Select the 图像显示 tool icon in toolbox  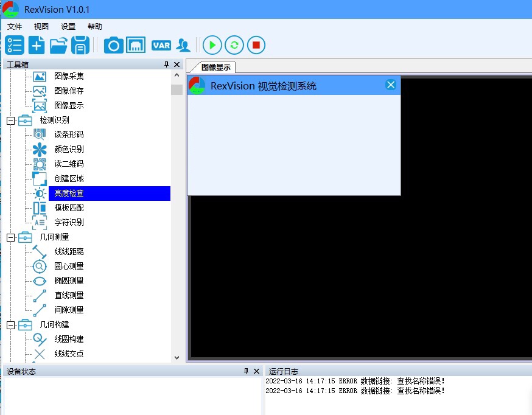(40, 105)
